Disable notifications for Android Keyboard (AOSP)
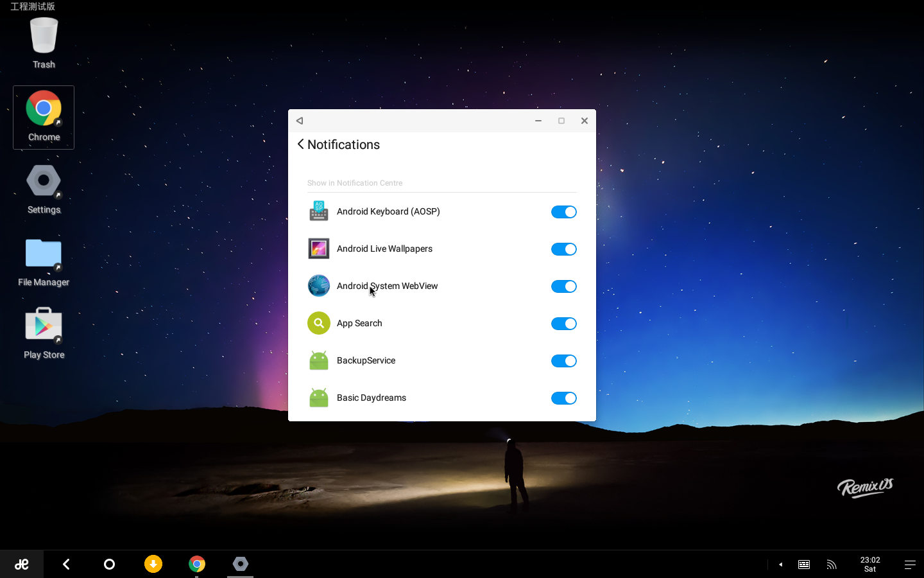The width and height of the screenshot is (924, 578). click(564, 212)
